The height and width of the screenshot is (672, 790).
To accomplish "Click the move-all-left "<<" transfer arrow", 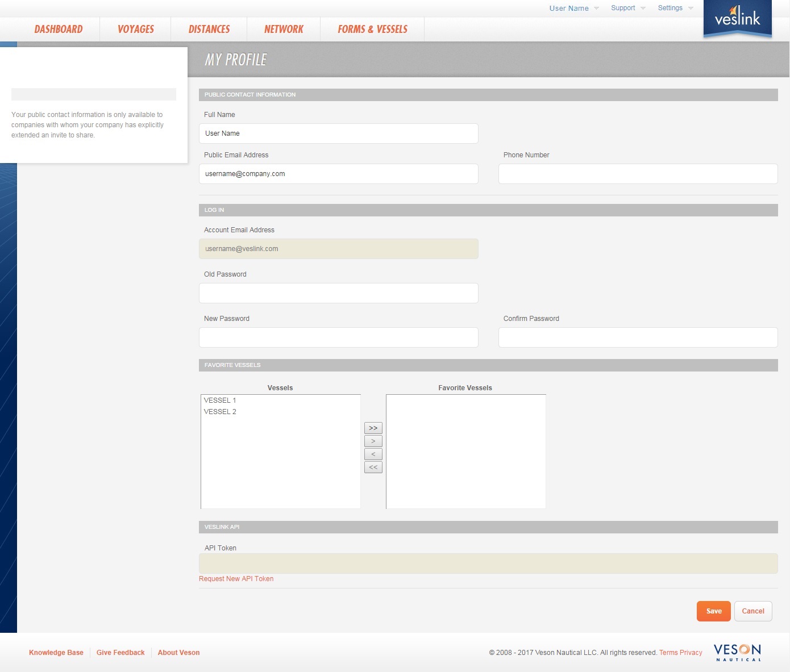I will (373, 467).
